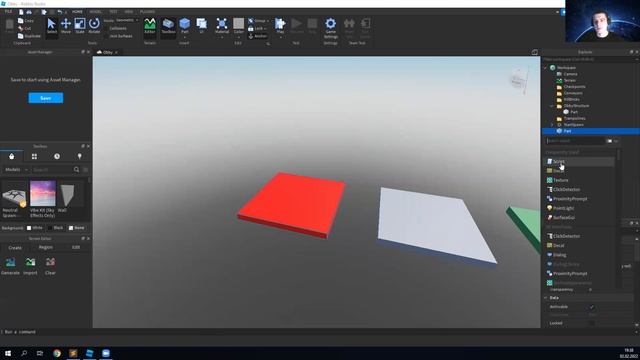Viewport: 640px width, 360px height.
Task: Click the Generate terrain tool
Action: [x=11, y=266]
